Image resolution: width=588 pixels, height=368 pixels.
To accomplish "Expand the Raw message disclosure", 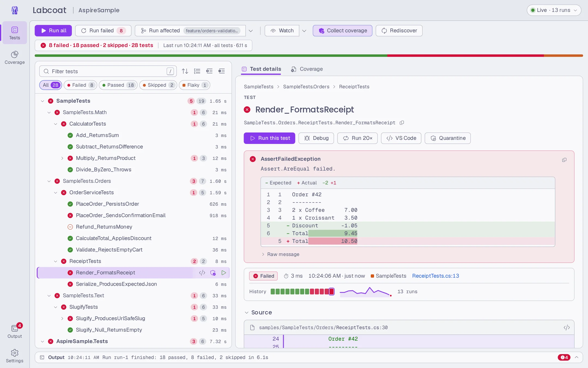I will [280, 254].
